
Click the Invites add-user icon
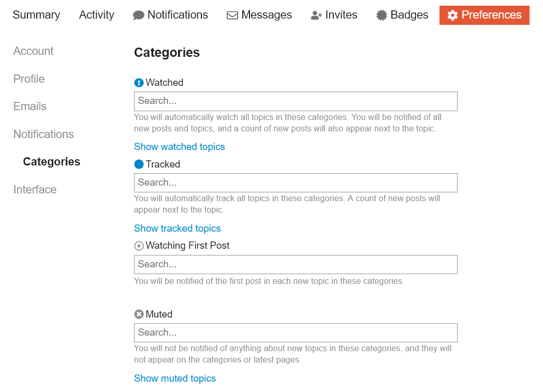tap(316, 15)
